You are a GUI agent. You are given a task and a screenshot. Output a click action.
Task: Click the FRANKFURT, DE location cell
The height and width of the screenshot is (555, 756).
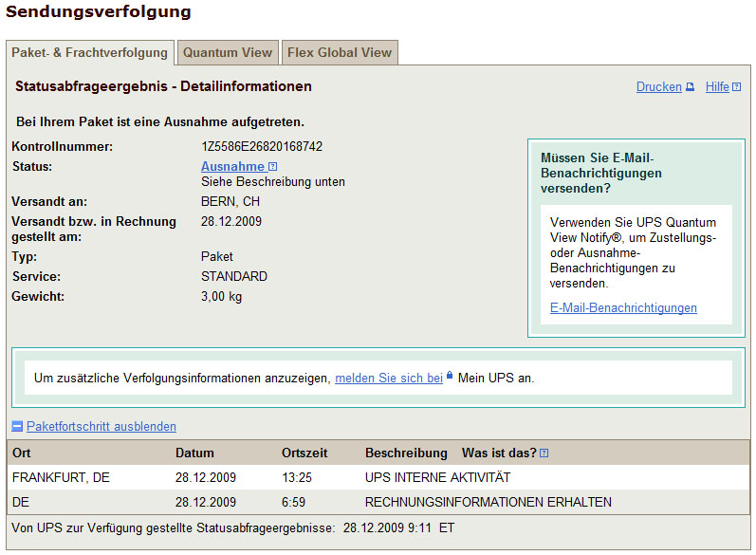(x=61, y=477)
